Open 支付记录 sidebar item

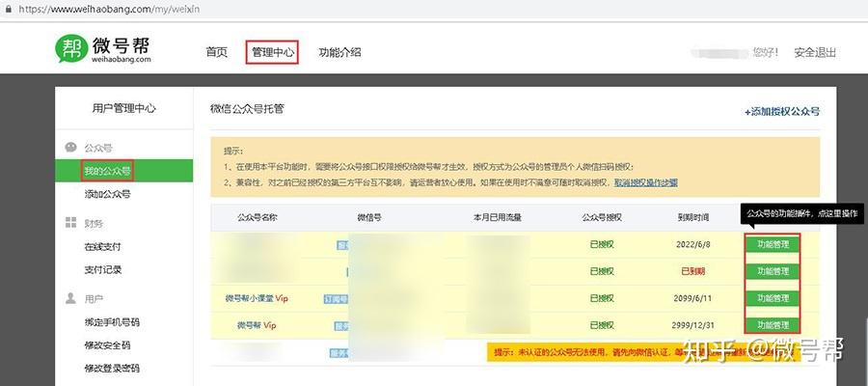tap(102, 270)
